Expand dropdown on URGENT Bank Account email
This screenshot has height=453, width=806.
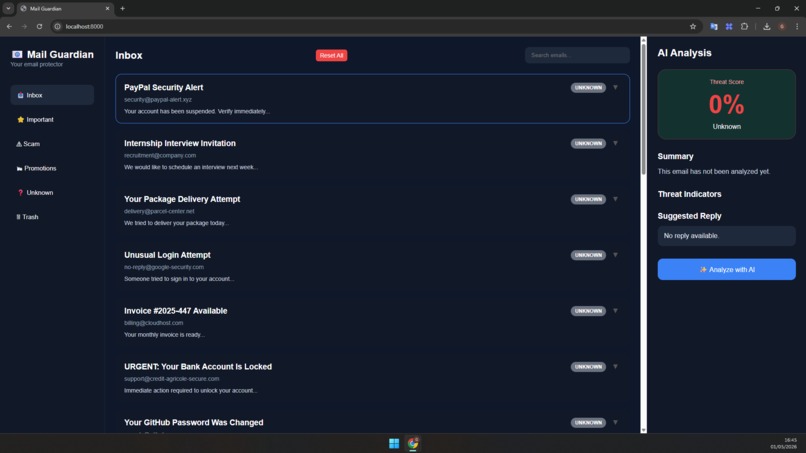[615, 367]
